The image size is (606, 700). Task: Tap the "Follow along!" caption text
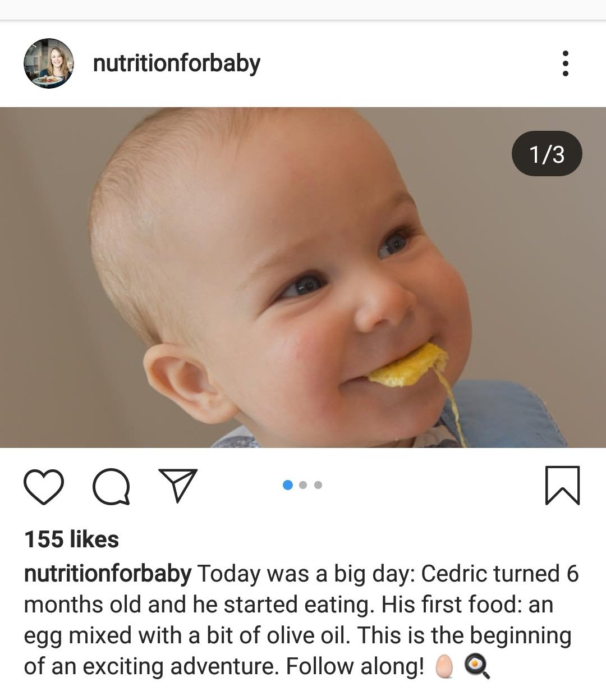coord(355,667)
